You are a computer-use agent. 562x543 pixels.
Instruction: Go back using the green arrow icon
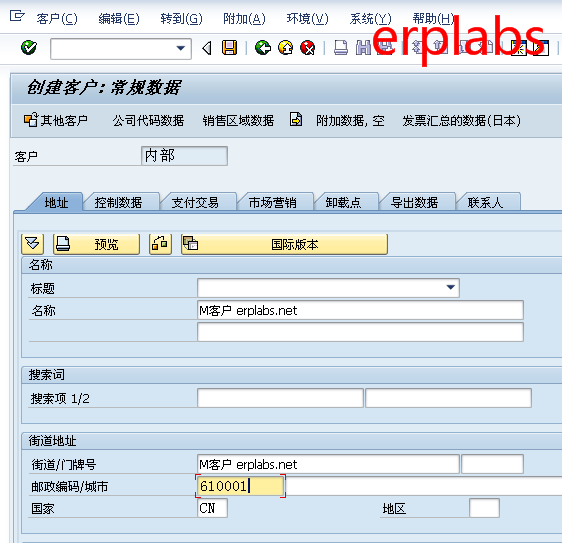(263, 48)
